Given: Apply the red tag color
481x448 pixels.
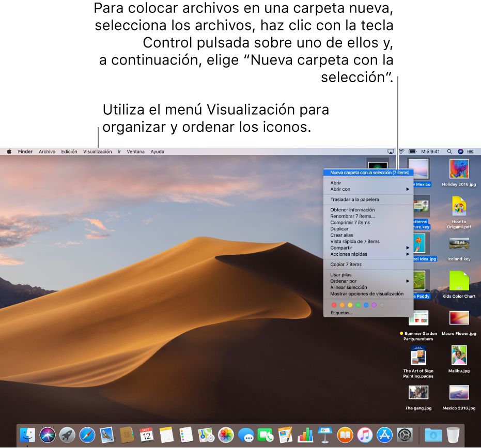Looking at the screenshot, I should tap(334, 305).
